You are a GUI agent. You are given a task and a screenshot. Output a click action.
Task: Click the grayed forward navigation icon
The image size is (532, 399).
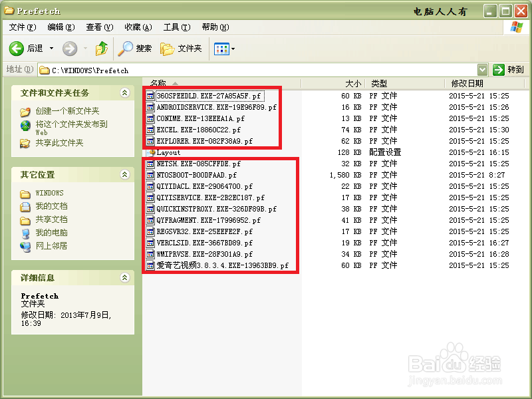[x=69, y=47]
